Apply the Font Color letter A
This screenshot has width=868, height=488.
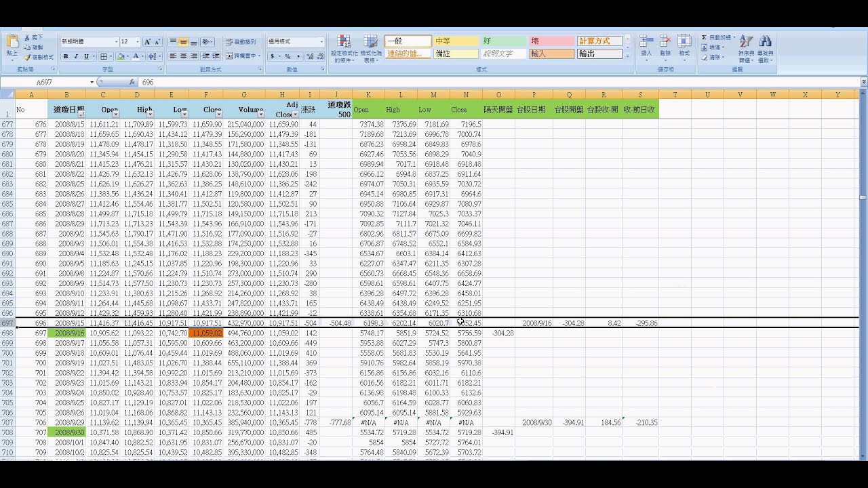click(x=136, y=57)
